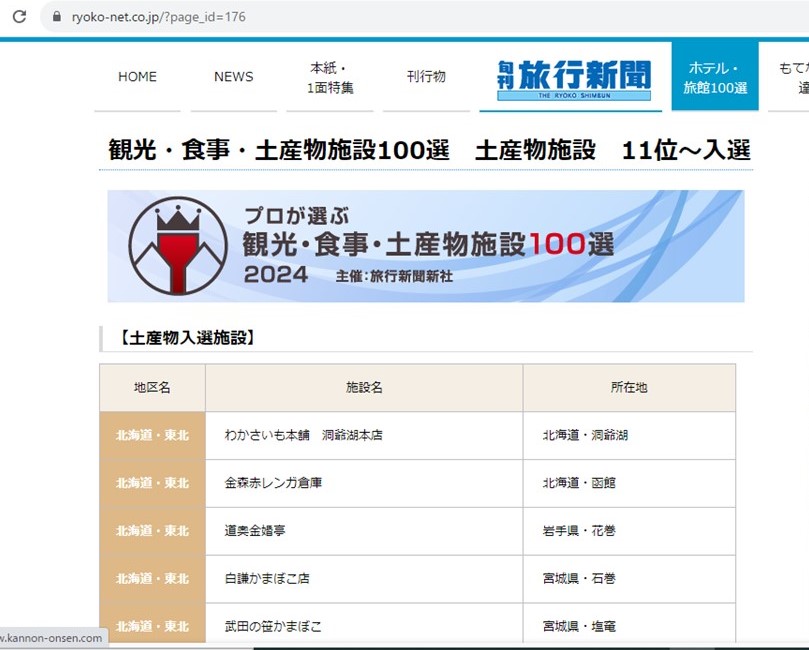Open the 刊行物 menu item
Image resolution: width=809 pixels, height=650 pixels.
point(426,77)
